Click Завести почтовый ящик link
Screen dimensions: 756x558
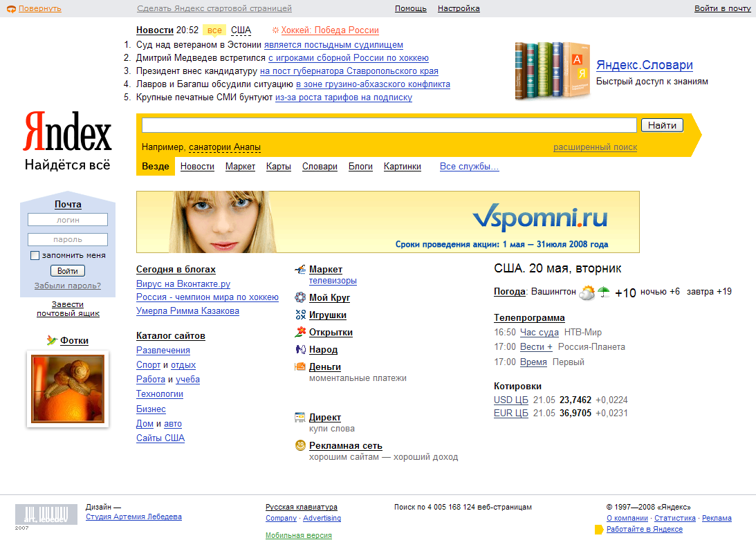click(x=68, y=308)
